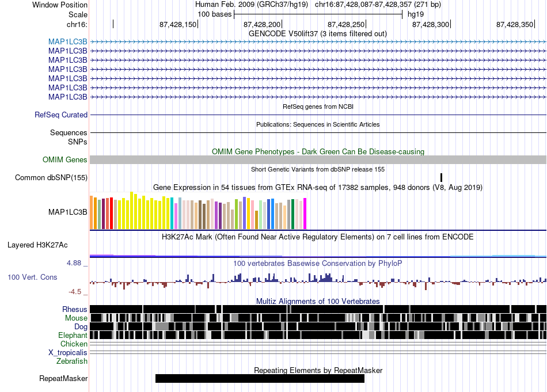Click the -4.5 lower PhyloP scale value
Viewport: 547px width, 392px height.
pyautogui.click(x=75, y=292)
